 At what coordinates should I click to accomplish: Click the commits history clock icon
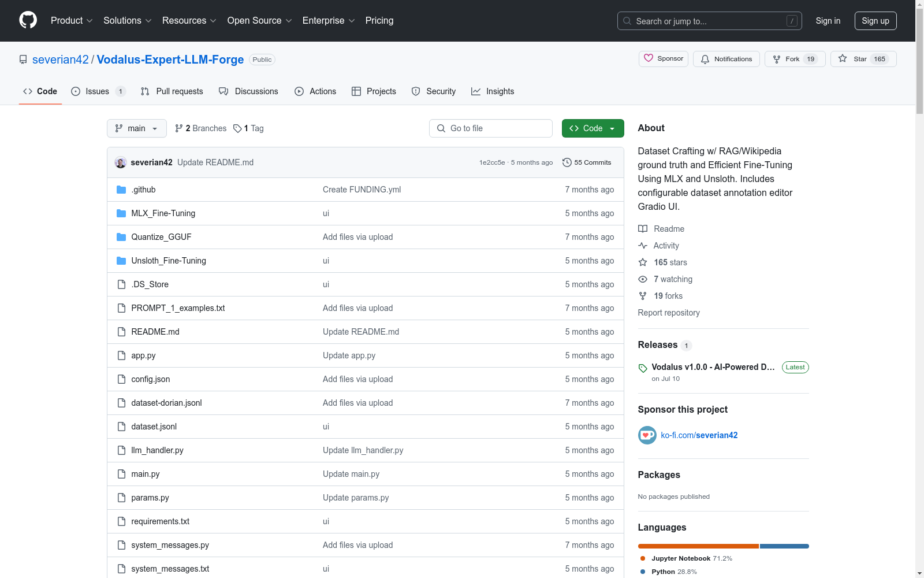[567, 162]
